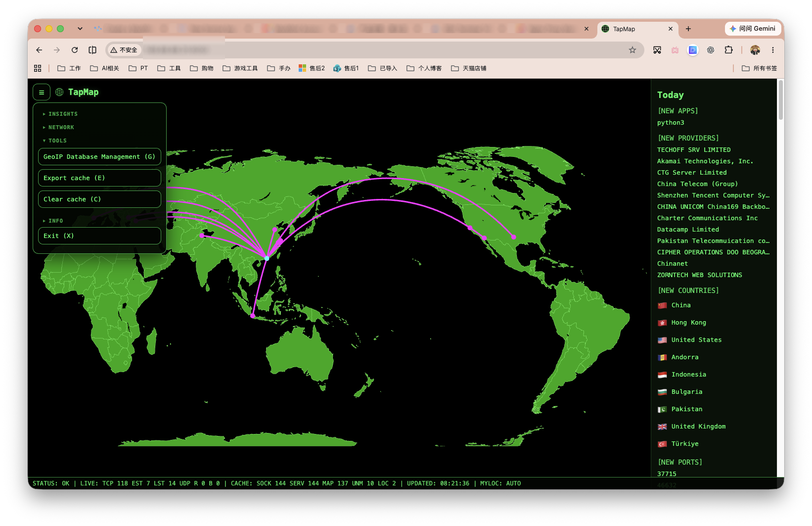Click the Clear cache (C) button
The image size is (812, 526).
point(99,199)
